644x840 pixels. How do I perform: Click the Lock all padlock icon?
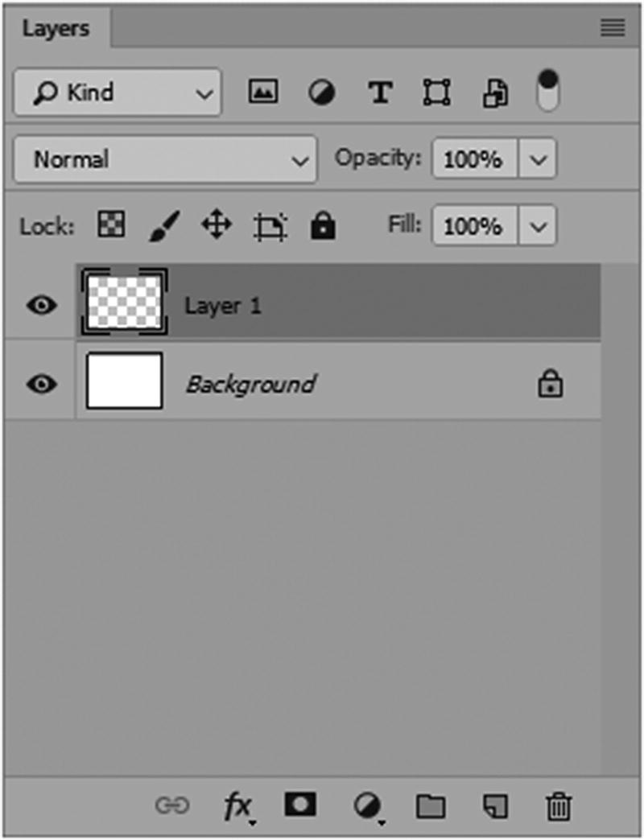pyautogui.click(x=322, y=225)
